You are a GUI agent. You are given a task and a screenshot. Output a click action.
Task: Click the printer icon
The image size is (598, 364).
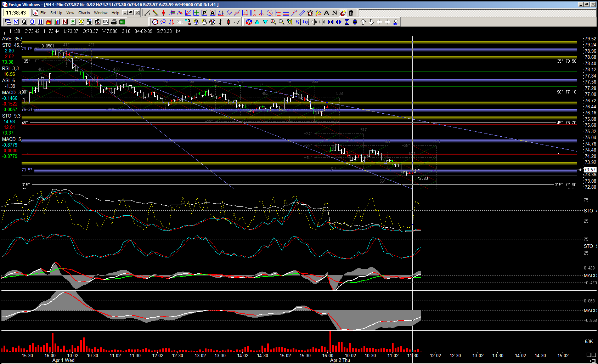(114, 22)
